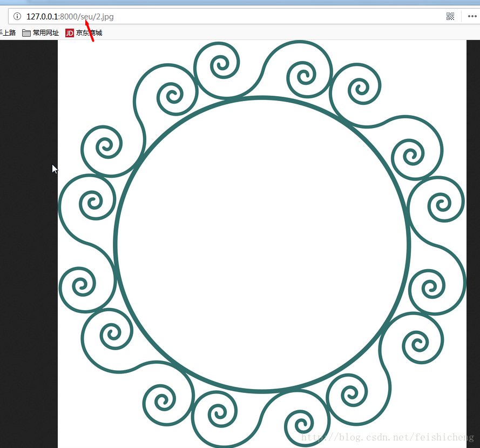Click the spiral circle image 2.jpg
The image size is (480, 448).
[x=262, y=244]
